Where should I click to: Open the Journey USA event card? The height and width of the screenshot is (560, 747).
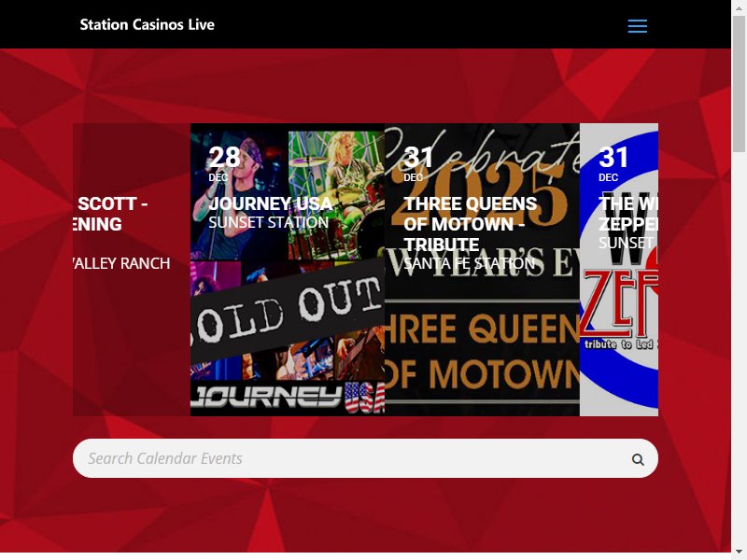tap(288, 270)
